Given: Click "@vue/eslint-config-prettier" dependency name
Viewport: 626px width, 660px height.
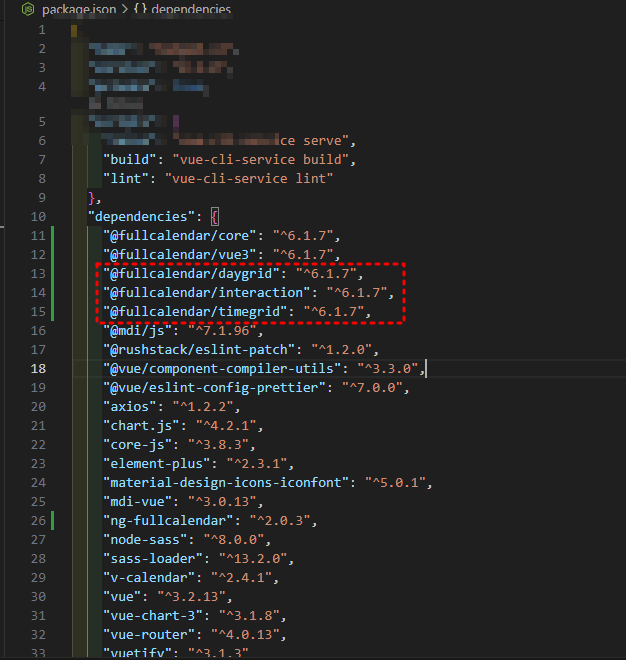Looking at the screenshot, I should click(x=215, y=388).
